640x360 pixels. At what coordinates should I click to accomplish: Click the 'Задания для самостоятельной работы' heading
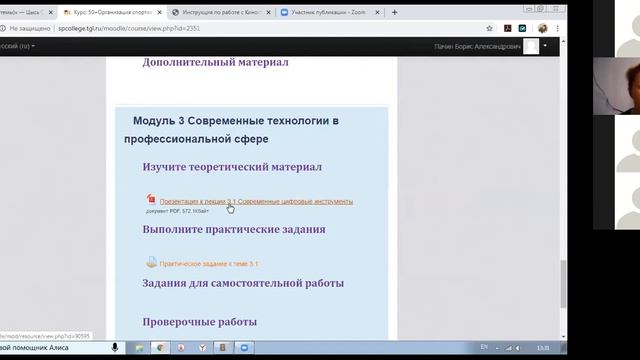[243, 283]
